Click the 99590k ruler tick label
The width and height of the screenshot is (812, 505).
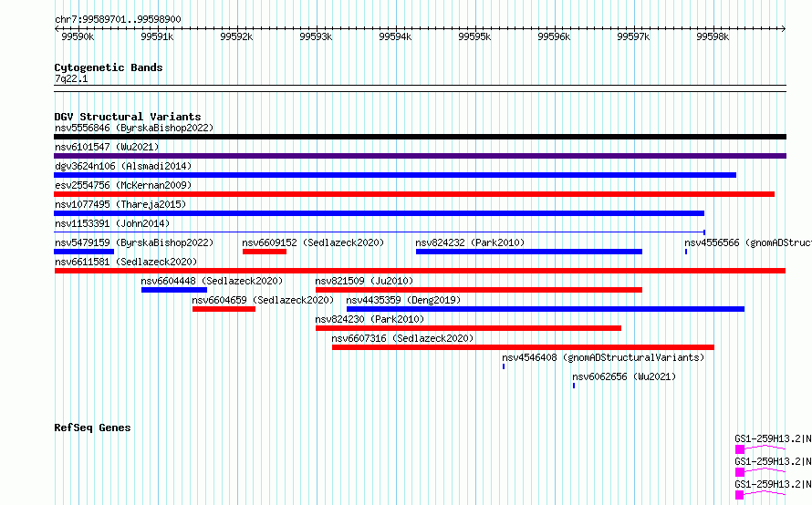pyautogui.click(x=78, y=36)
